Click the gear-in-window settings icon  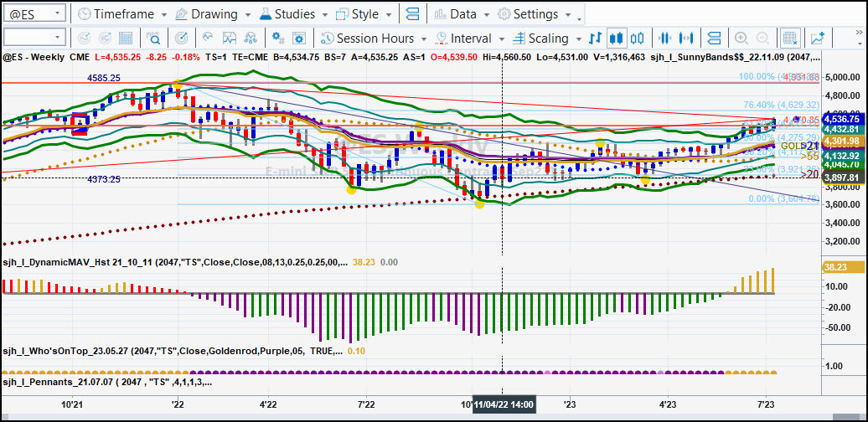[x=299, y=39]
